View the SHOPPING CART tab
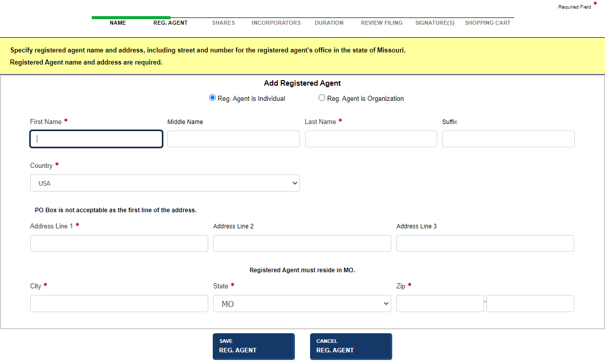 [x=488, y=23]
